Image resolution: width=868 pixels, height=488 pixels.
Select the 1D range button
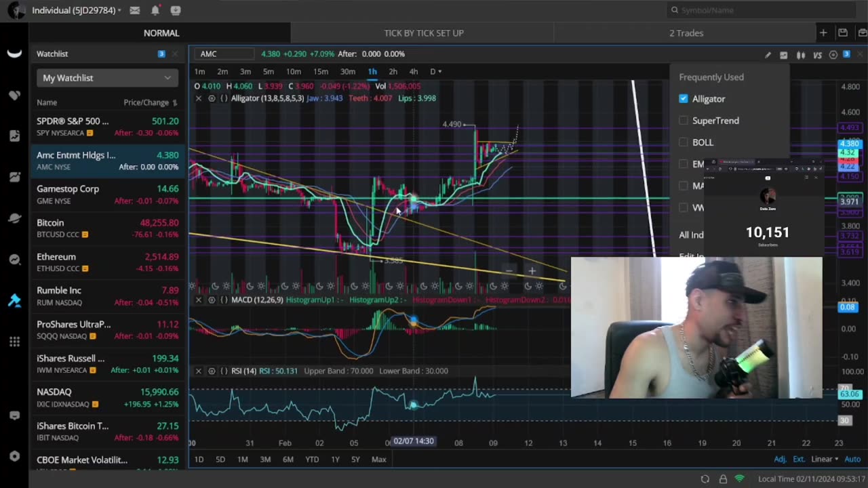[199, 460]
